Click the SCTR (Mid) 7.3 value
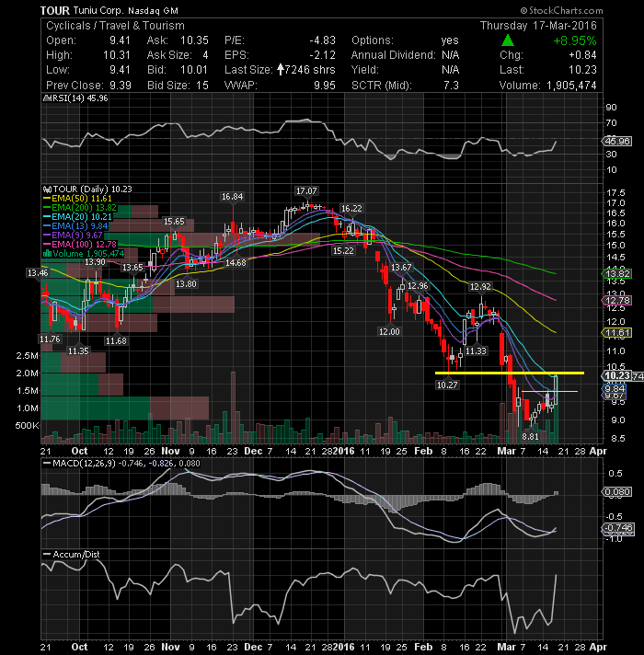Screen dimensions: 644x655 pyautogui.click(x=451, y=86)
